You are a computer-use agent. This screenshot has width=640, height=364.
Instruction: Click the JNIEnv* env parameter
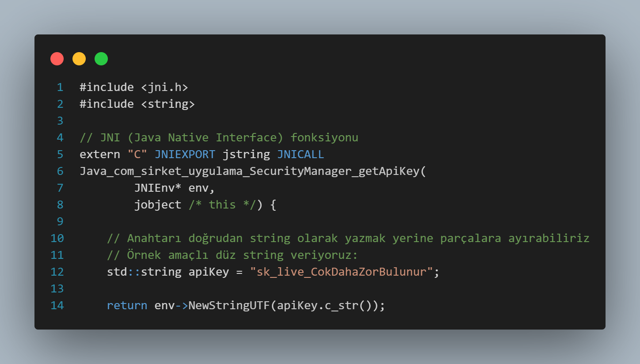(174, 188)
